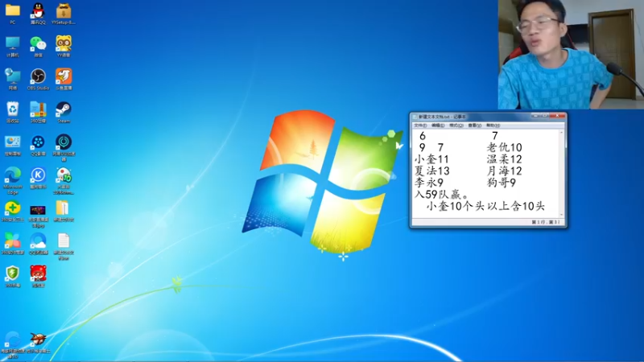
Task: Open the faded blue browser shortcut at bottom
Action: pyautogui.click(x=13, y=339)
